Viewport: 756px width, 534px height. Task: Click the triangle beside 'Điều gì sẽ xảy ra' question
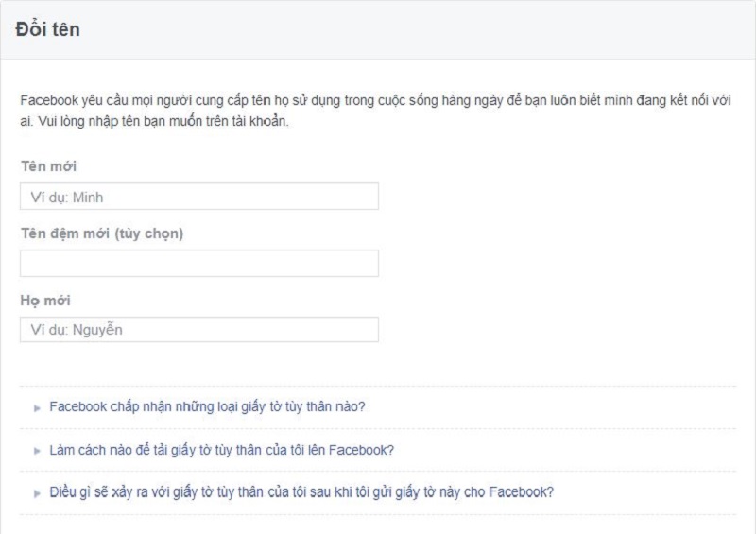[37, 493]
